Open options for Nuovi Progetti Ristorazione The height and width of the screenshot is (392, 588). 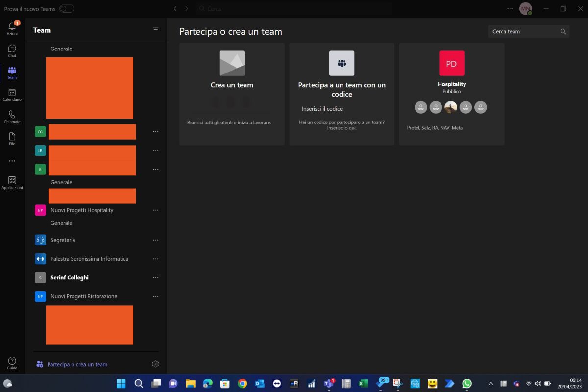(156, 296)
